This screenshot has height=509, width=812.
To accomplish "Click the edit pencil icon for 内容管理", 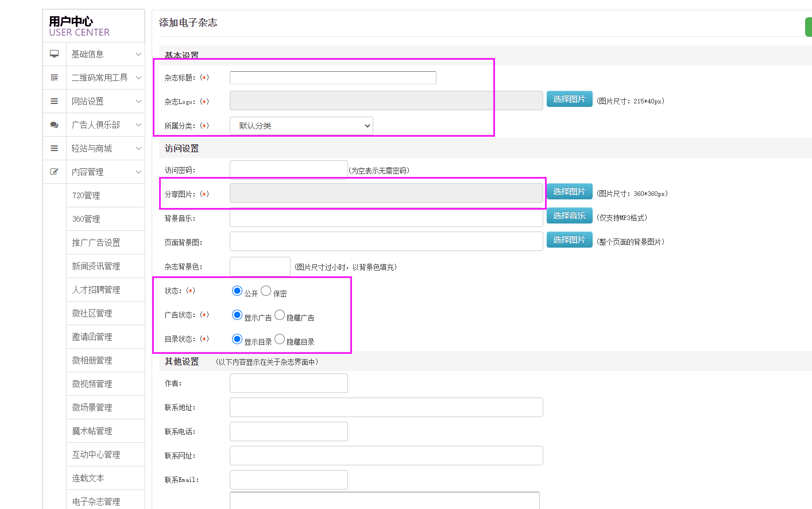I will click(55, 172).
